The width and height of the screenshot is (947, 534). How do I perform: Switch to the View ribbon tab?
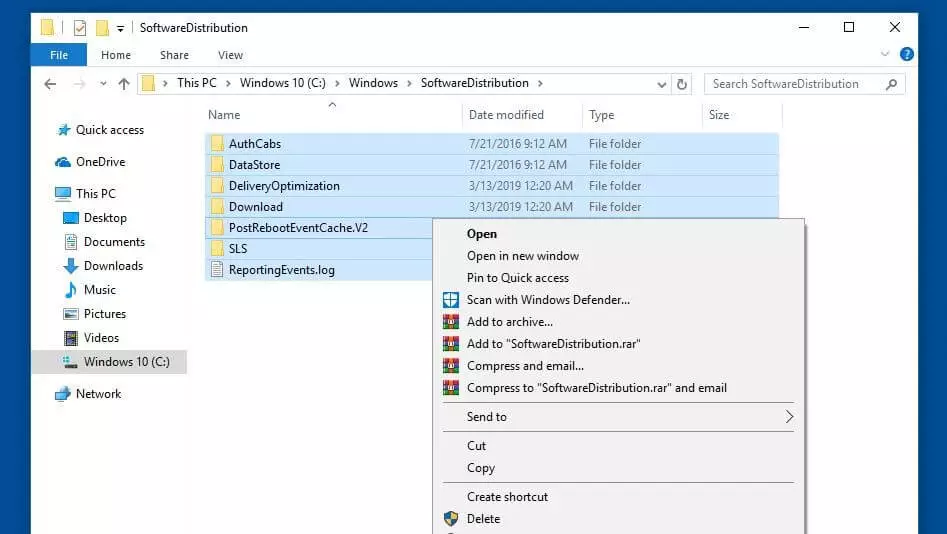230,55
